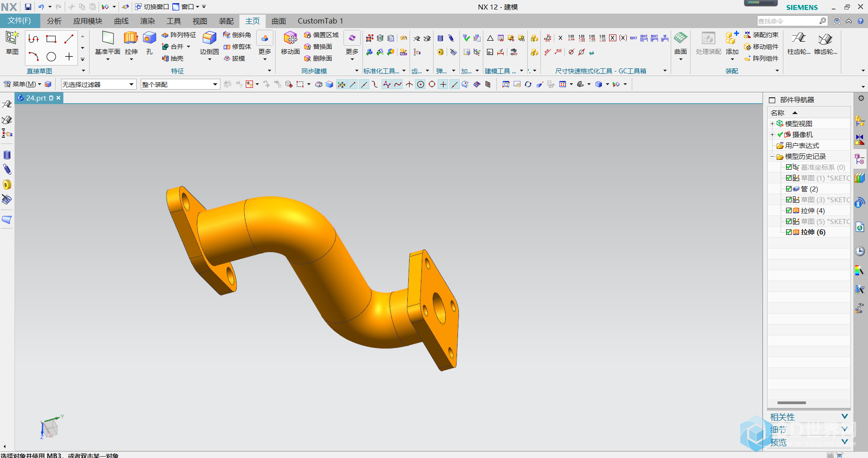Select the Circle sketch tool

(x=51, y=57)
